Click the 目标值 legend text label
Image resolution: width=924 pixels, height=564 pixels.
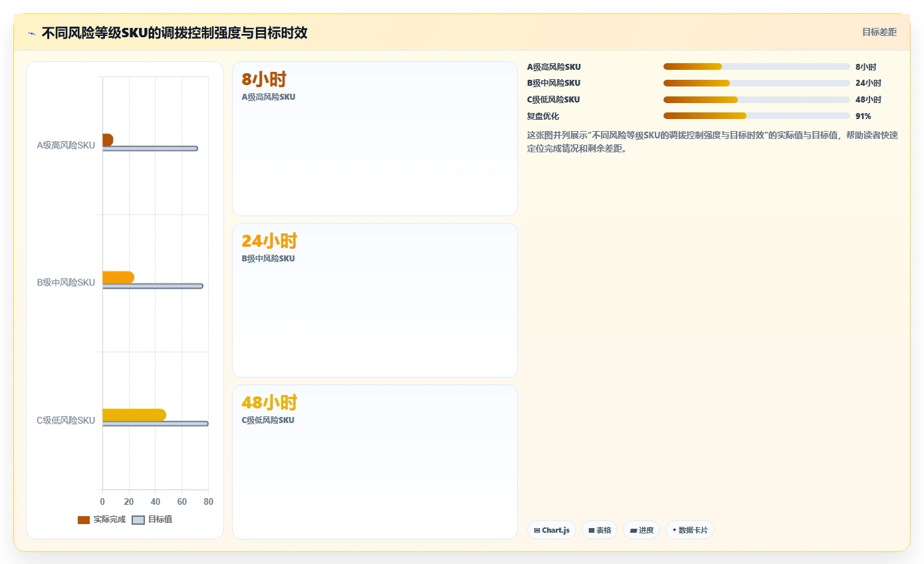pos(160,519)
